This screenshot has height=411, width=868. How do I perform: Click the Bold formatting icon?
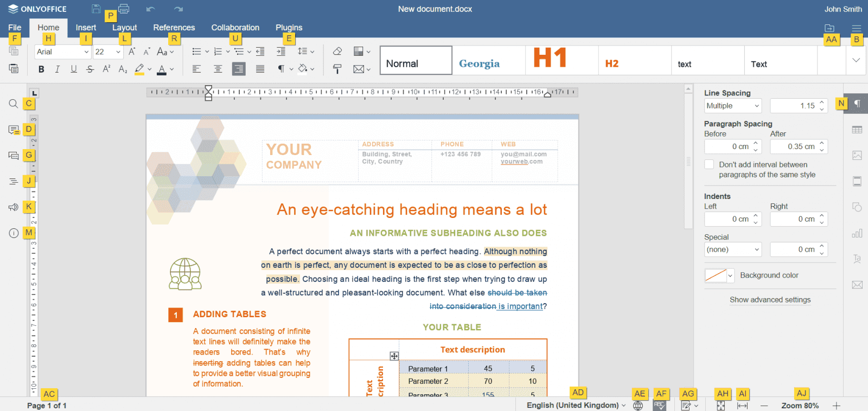point(41,69)
